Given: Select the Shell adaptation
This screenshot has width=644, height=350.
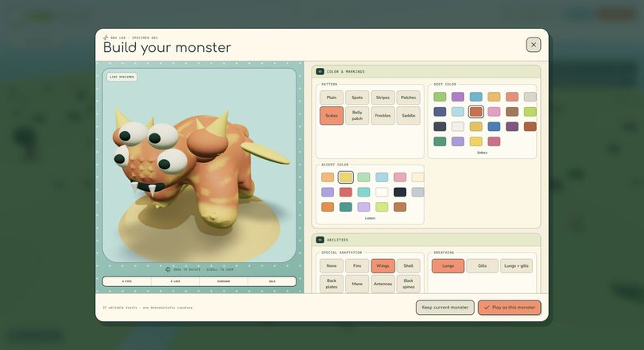Looking at the screenshot, I should [x=408, y=266].
